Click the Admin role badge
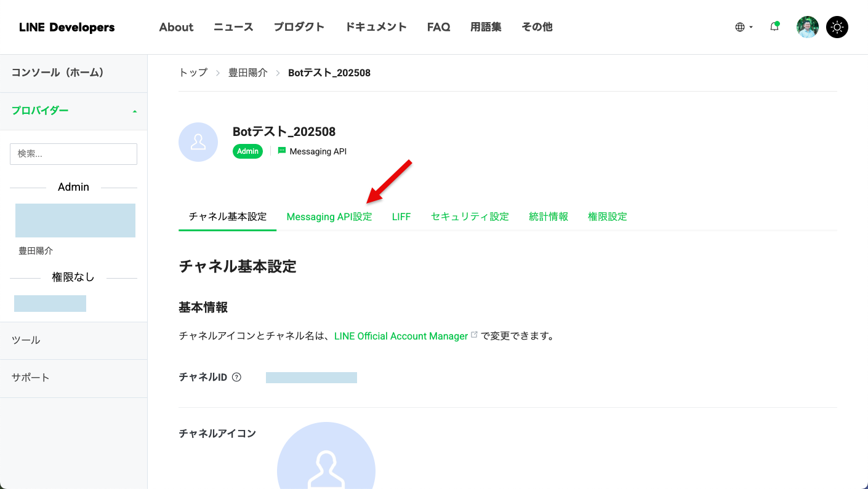The height and width of the screenshot is (489, 868). tap(248, 151)
